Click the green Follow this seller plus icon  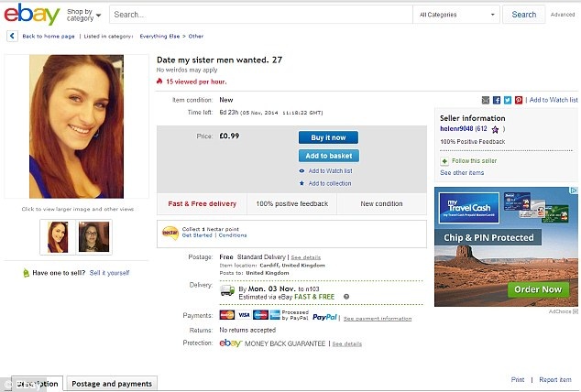click(444, 160)
